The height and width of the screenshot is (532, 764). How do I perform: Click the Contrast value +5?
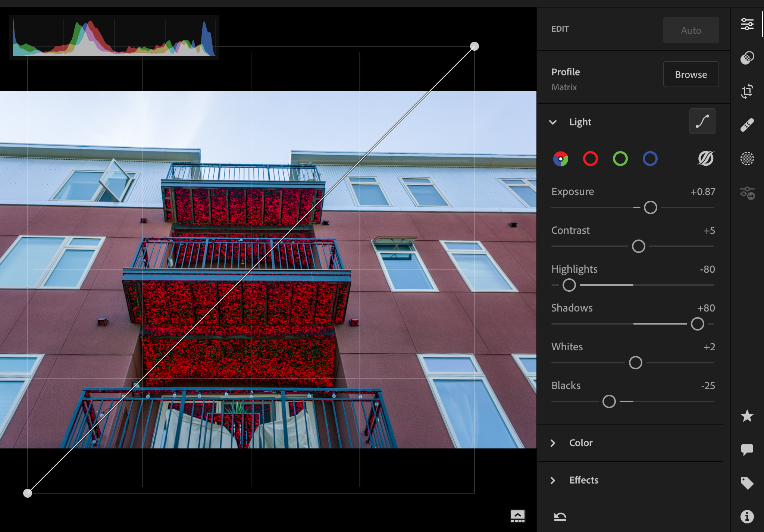[x=709, y=231]
